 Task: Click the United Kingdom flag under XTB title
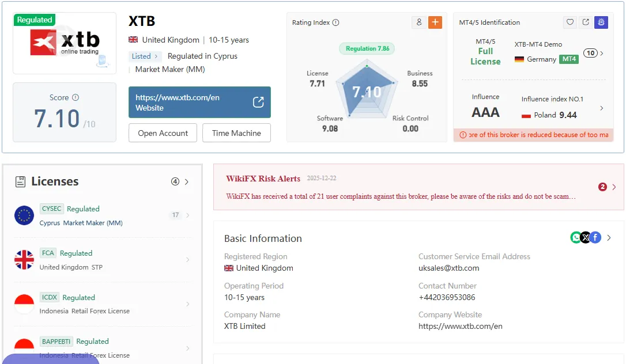(x=133, y=40)
